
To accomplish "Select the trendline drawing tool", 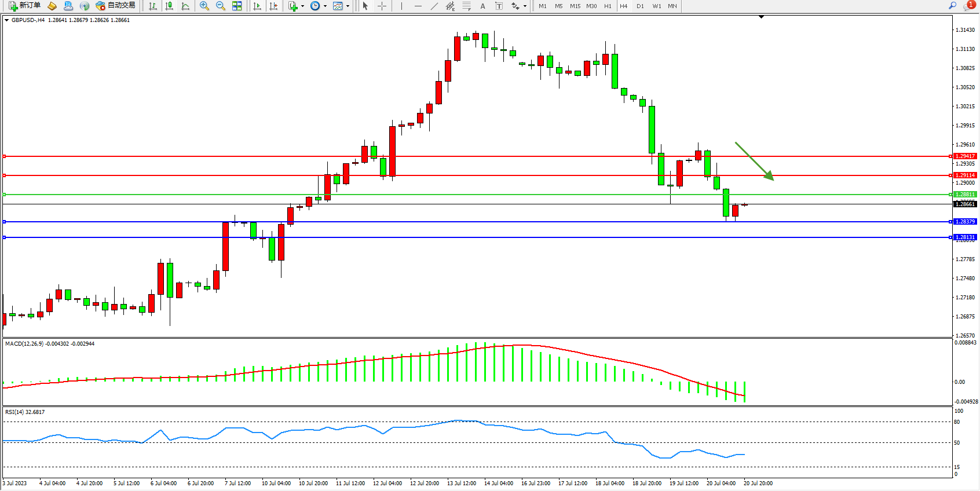I will pyautogui.click(x=434, y=6).
